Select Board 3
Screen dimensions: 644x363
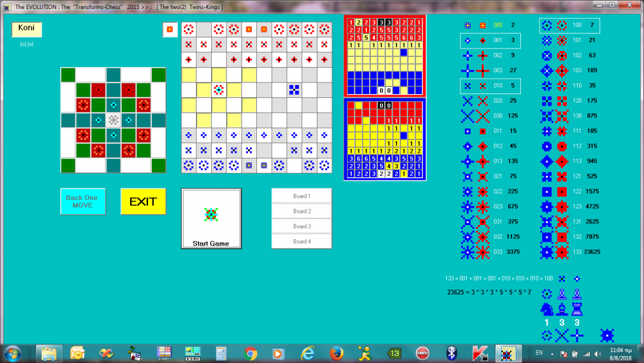(301, 226)
